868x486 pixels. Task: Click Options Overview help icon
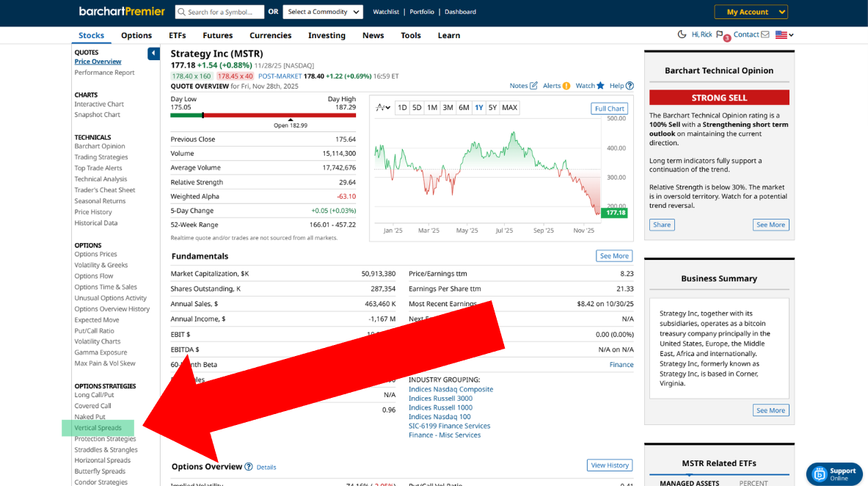click(x=249, y=467)
